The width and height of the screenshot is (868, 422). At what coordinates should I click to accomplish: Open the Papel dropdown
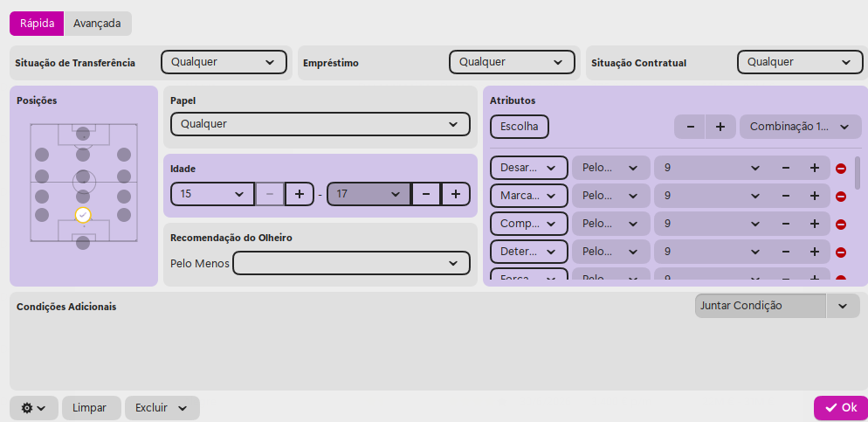point(320,124)
